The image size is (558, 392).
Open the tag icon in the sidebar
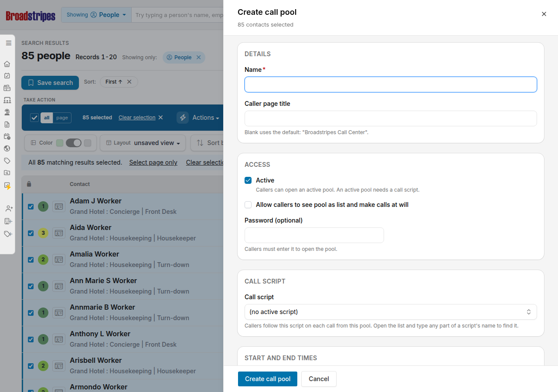pyautogui.click(x=7, y=161)
